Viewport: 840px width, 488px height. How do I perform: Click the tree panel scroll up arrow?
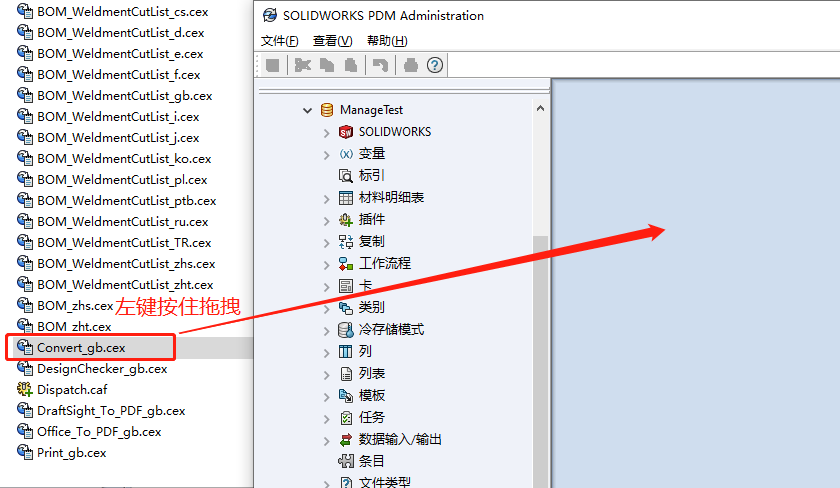[541, 109]
